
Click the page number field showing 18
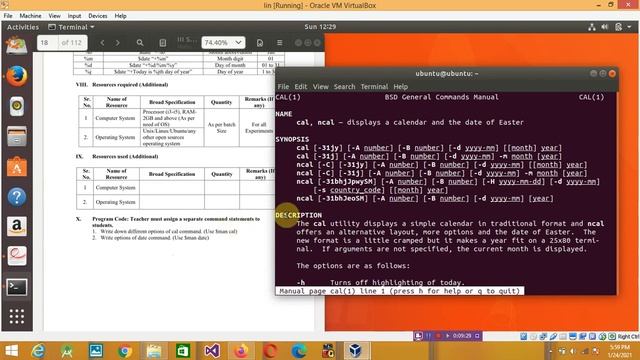[x=48, y=42]
